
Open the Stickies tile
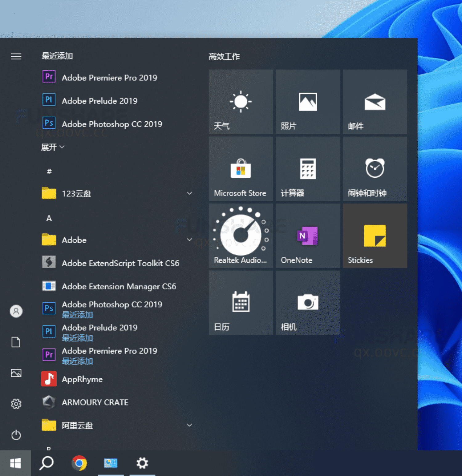click(375, 236)
